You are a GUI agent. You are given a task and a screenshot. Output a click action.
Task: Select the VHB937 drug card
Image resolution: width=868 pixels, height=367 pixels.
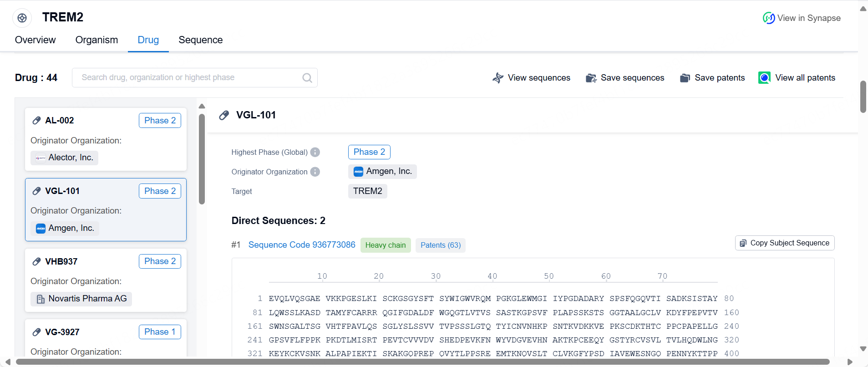[106, 280]
